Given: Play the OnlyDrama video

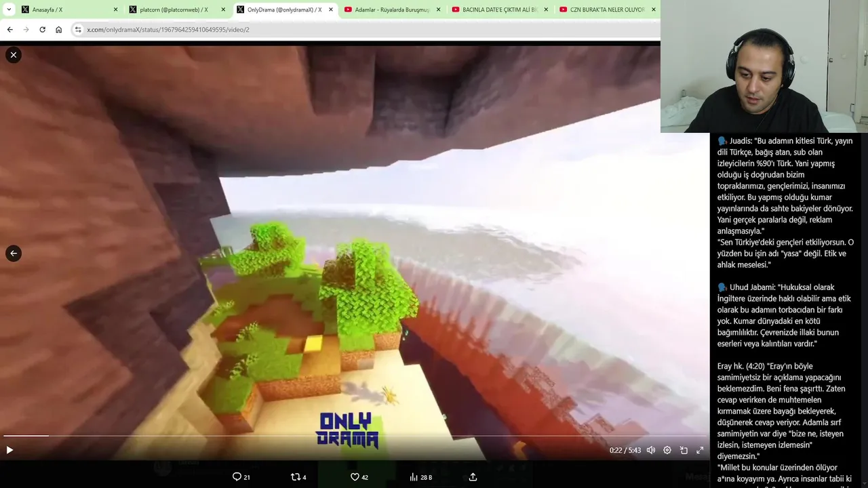Looking at the screenshot, I should point(9,450).
